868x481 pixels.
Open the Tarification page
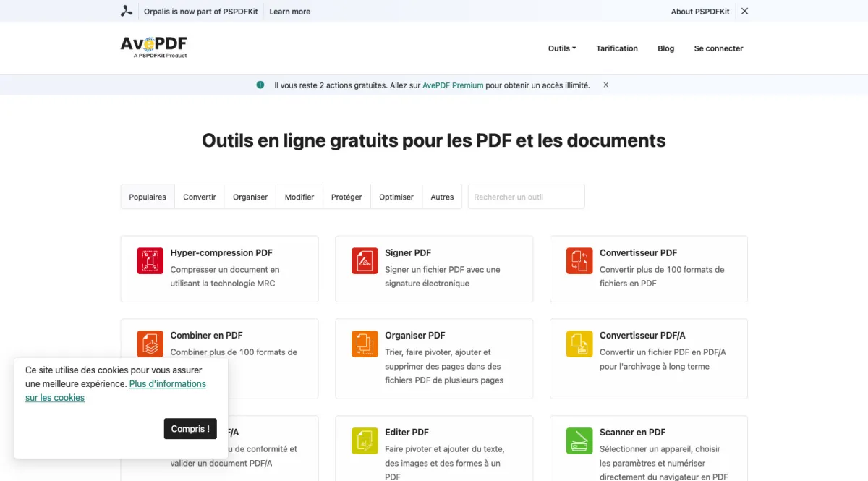coord(617,48)
